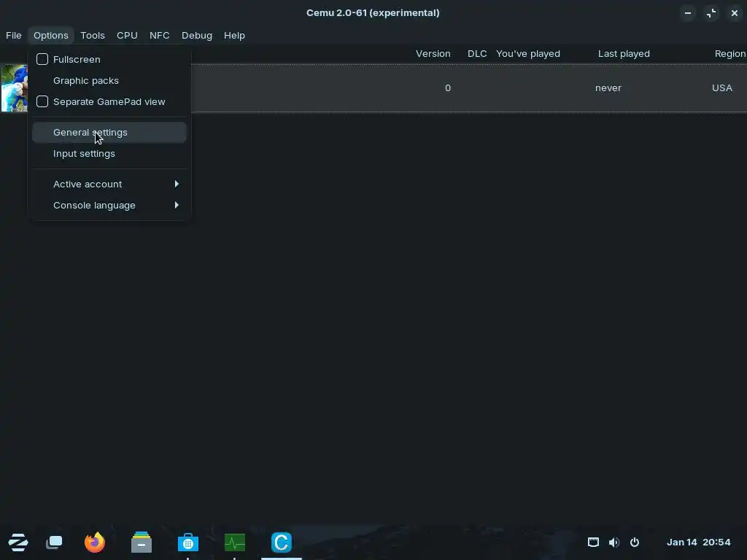Sort by Version column header

coord(433,54)
